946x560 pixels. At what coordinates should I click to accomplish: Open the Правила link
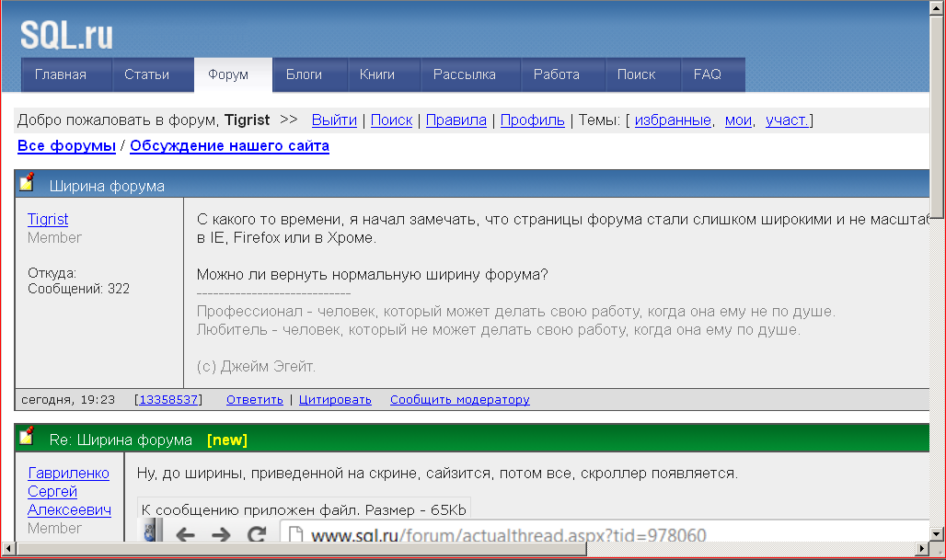point(456,120)
